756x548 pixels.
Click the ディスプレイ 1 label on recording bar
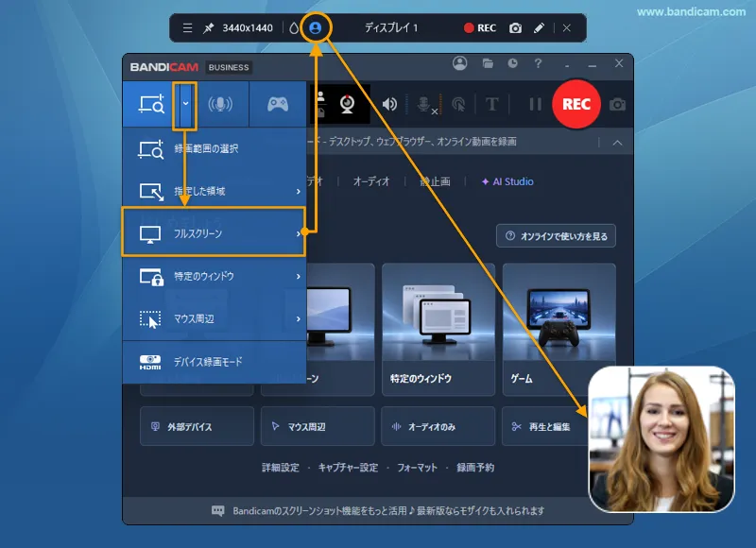coord(391,28)
